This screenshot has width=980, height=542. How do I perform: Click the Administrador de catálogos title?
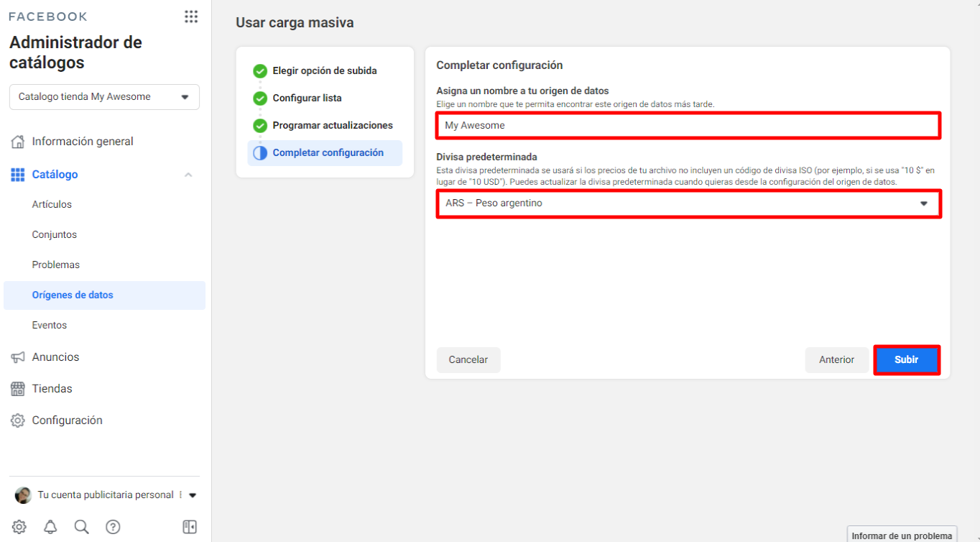pos(75,52)
